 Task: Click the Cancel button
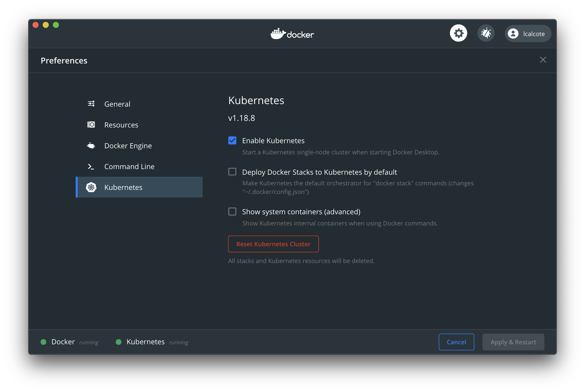click(x=456, y=342)
